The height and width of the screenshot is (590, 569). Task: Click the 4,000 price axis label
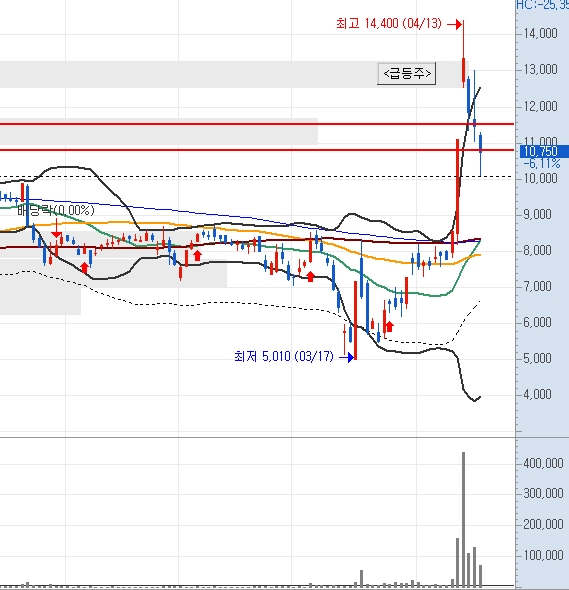pos(537,394)
